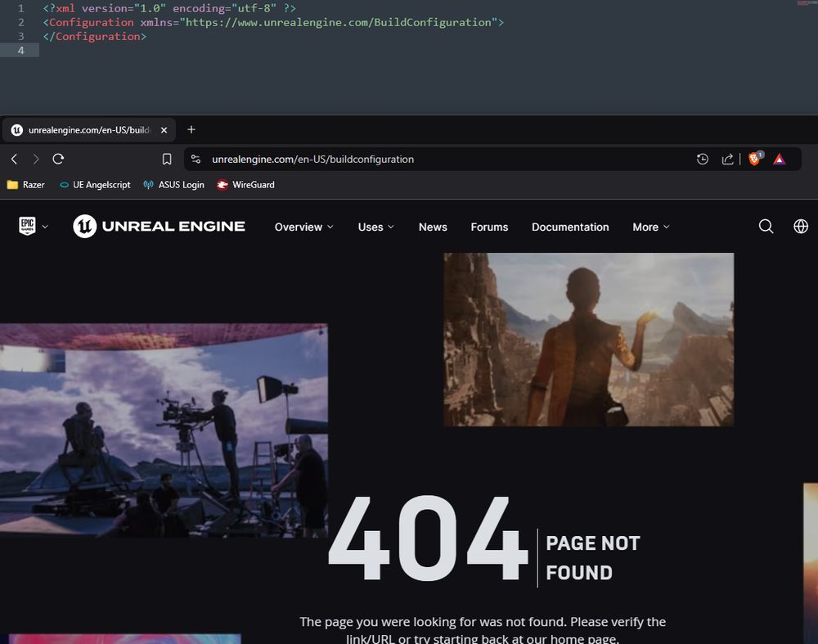Click the xml version declaration line

[169, 8]
